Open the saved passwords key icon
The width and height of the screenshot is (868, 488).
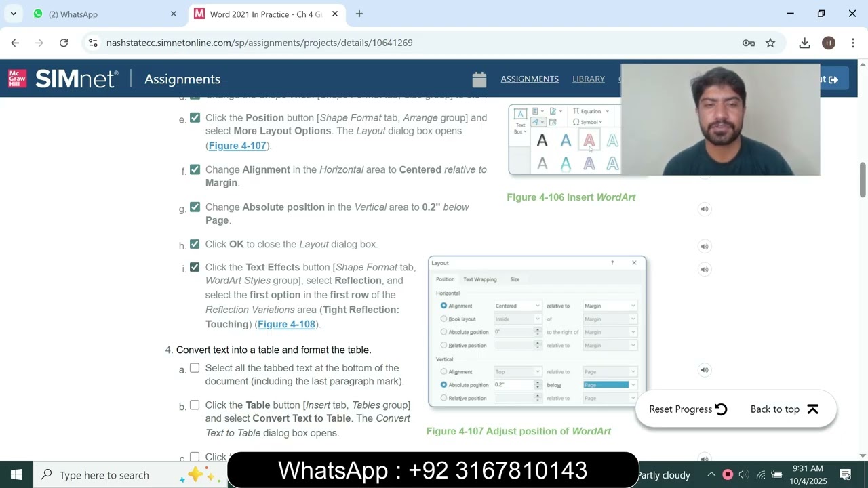pos(749,43)
